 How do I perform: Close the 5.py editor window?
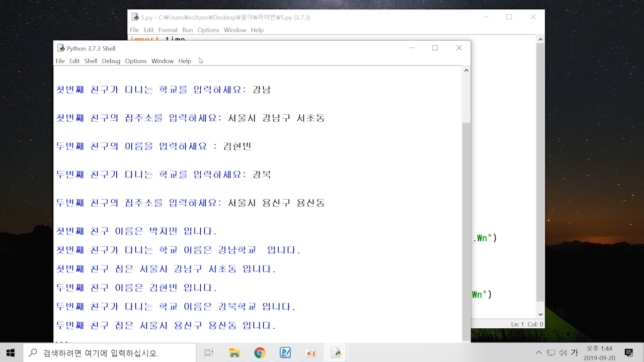[x=533, y=17]
